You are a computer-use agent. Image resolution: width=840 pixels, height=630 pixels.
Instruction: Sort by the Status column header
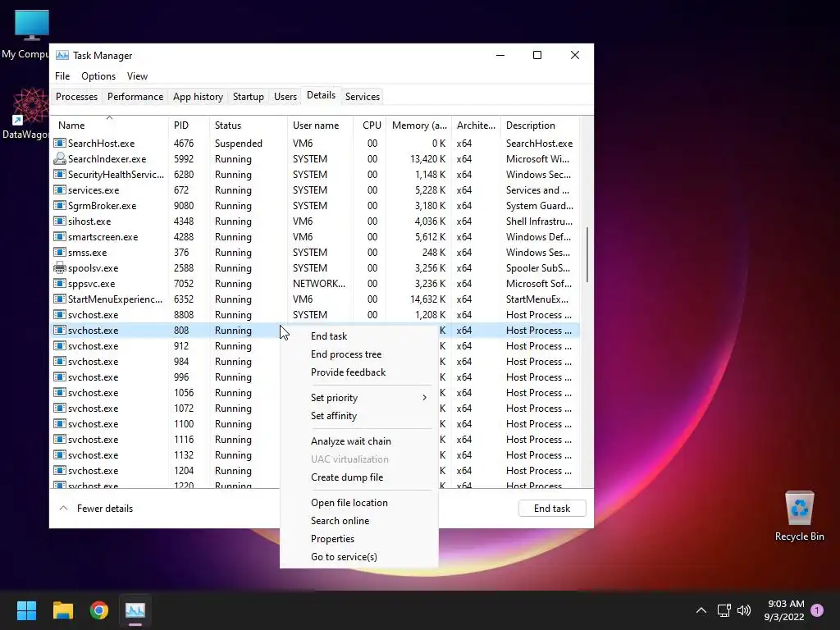(x=248, y=126)
